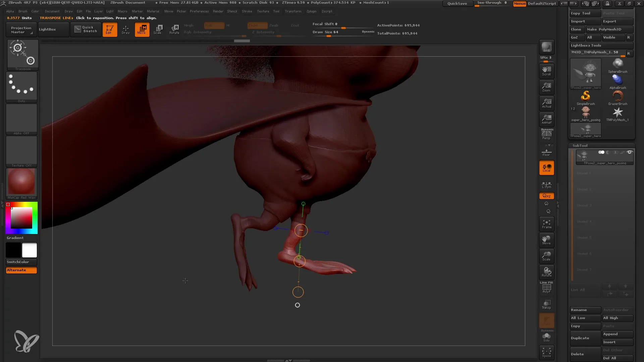Select the TMPolyMesh_1 star tool

click(x=618, y=114)
